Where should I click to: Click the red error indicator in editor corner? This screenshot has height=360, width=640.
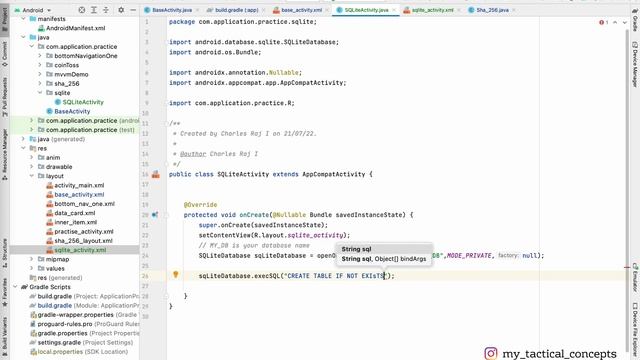[603, 22]
